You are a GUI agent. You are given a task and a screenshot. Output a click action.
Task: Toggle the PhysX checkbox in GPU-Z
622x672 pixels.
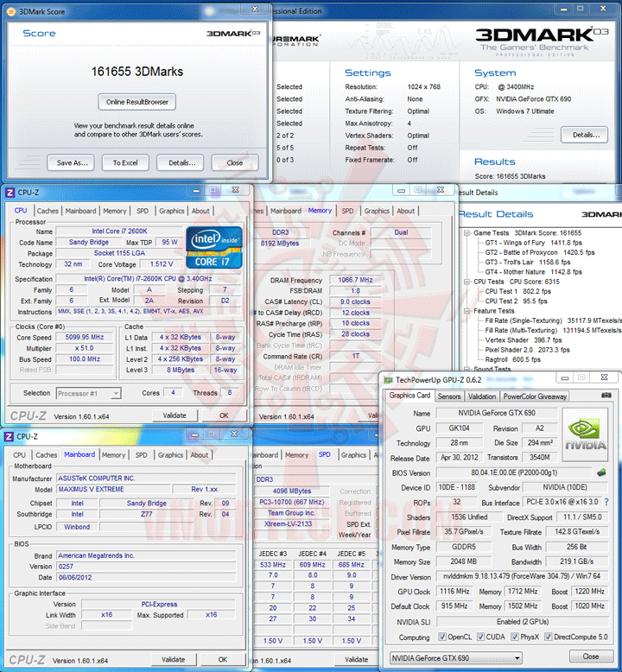[515, 637]
